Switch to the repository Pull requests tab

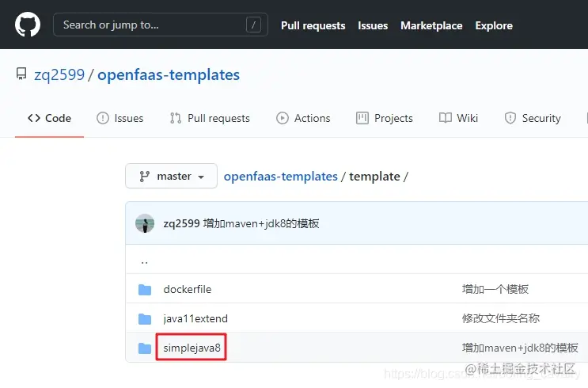point(210,118)
